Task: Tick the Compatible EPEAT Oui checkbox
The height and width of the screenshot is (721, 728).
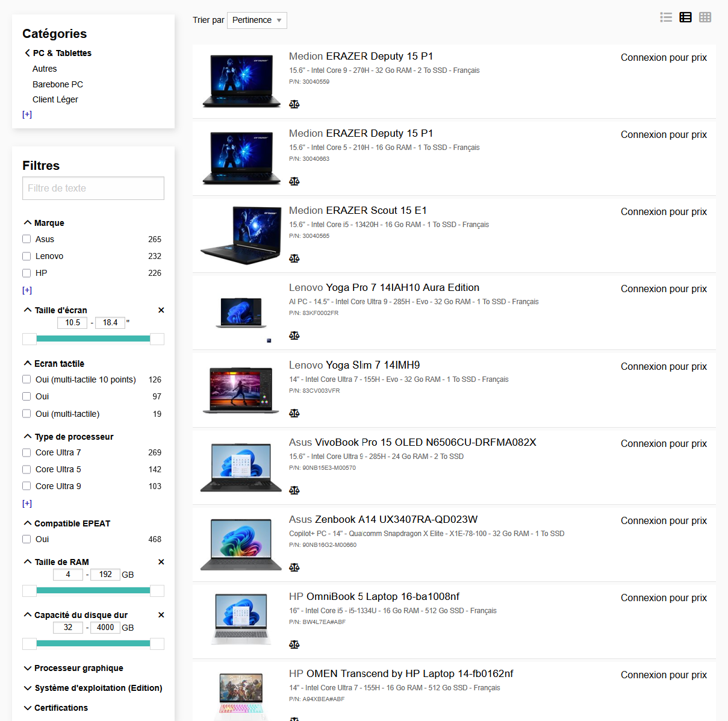Action: (26, 539)
